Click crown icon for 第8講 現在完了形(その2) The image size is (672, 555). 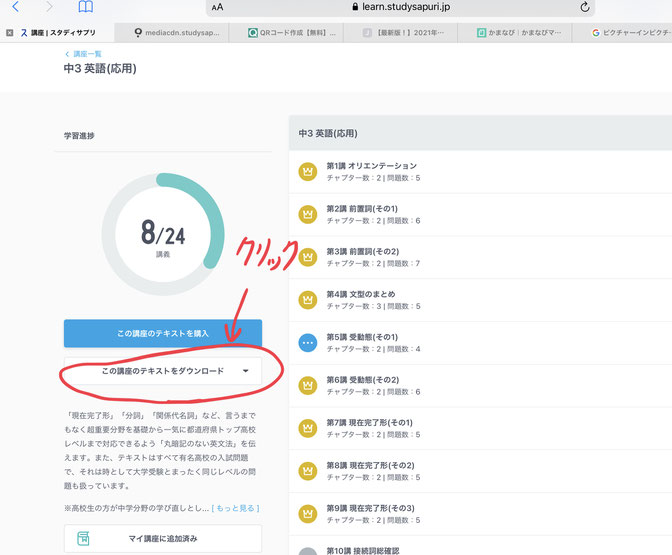coord(308,471)
